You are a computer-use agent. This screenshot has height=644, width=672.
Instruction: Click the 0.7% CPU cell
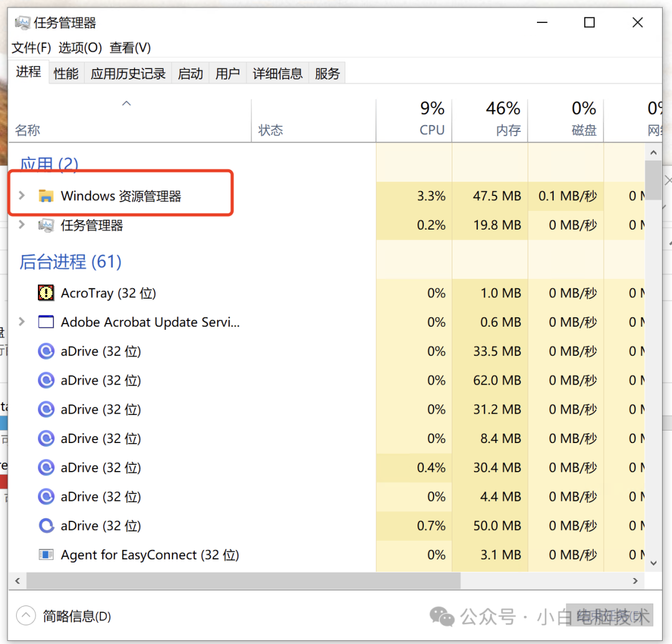coord(414,526)
